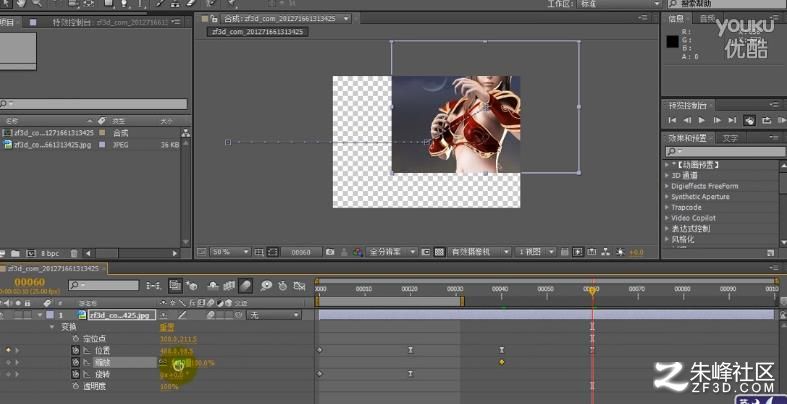Open the 50% magnification dropdown
Viewport: 787px width, 404px height.
[x=229, y=252]
